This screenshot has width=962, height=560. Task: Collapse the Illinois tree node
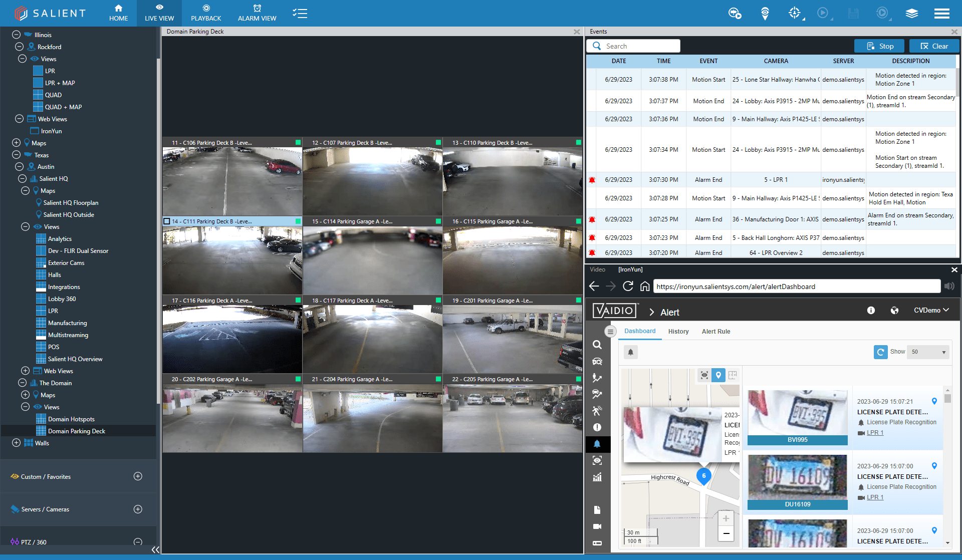tap(16, 35)
